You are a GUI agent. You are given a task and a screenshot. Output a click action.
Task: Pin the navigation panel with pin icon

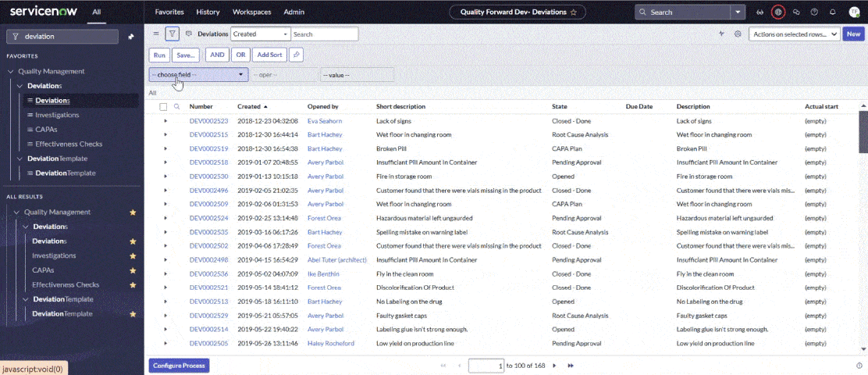point(130,37)
